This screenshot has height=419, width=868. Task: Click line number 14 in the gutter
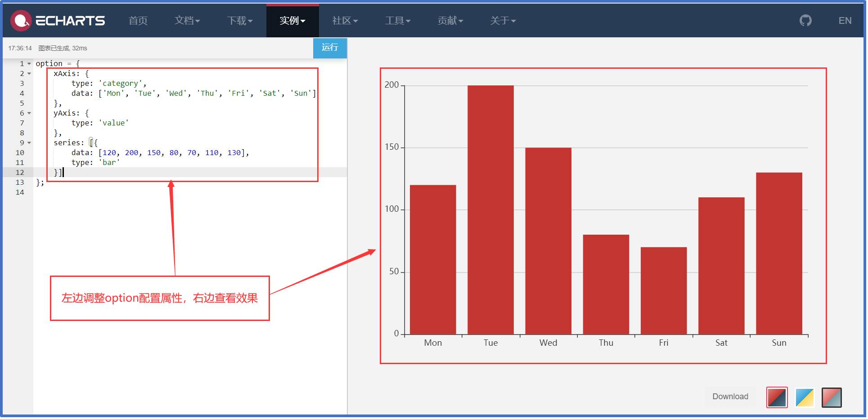[20, 192]
